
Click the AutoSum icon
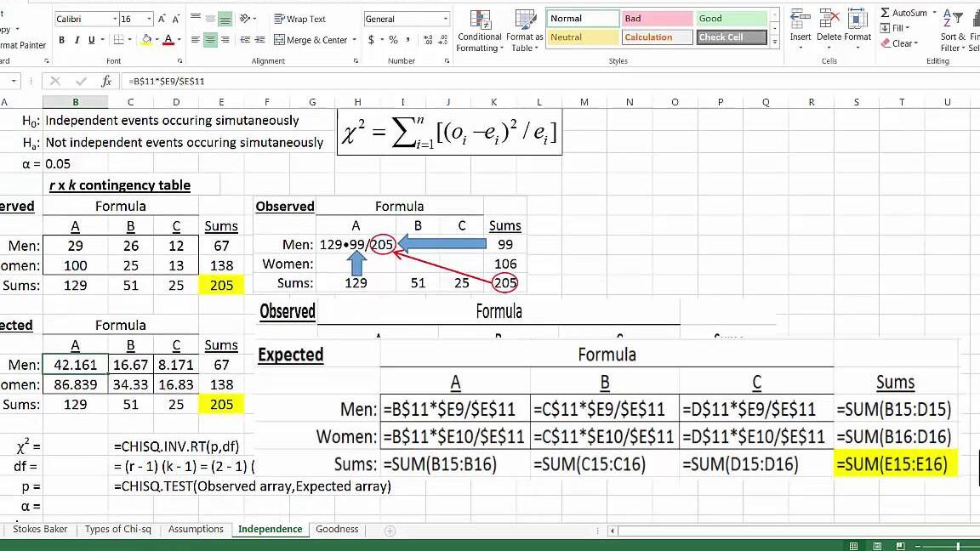887,12
